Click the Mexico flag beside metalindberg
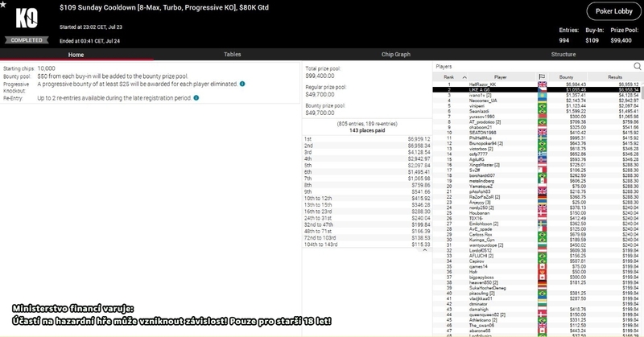This screenshot has height=337, width=644. (x=542, y=181)
